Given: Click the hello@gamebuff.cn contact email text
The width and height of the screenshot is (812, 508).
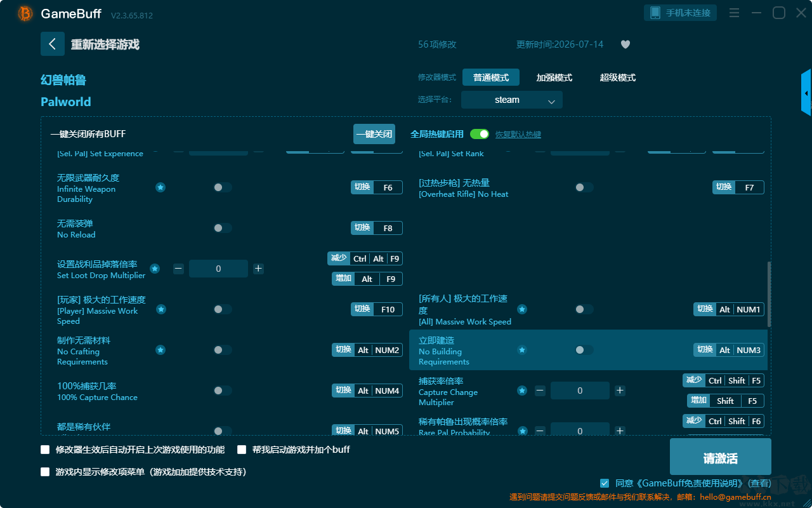Looking at the screenshot, I should click(x=735, y=497).
